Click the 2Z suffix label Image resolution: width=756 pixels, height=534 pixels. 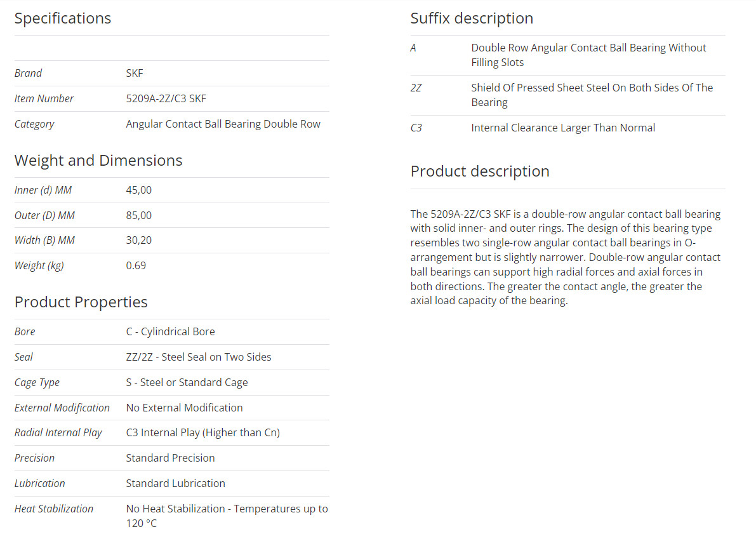(x=416, y=88)
